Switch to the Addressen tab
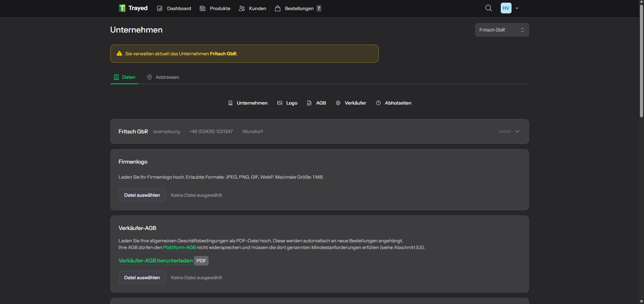 163,77
